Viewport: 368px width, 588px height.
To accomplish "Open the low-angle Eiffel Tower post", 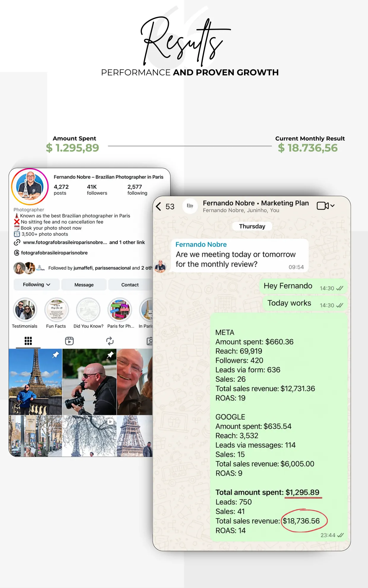I will (134, 436).
